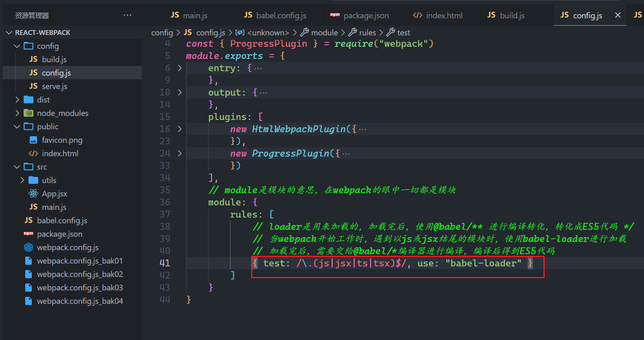
Task: Expand the utils folder chevron
Action: pos(22,180)
